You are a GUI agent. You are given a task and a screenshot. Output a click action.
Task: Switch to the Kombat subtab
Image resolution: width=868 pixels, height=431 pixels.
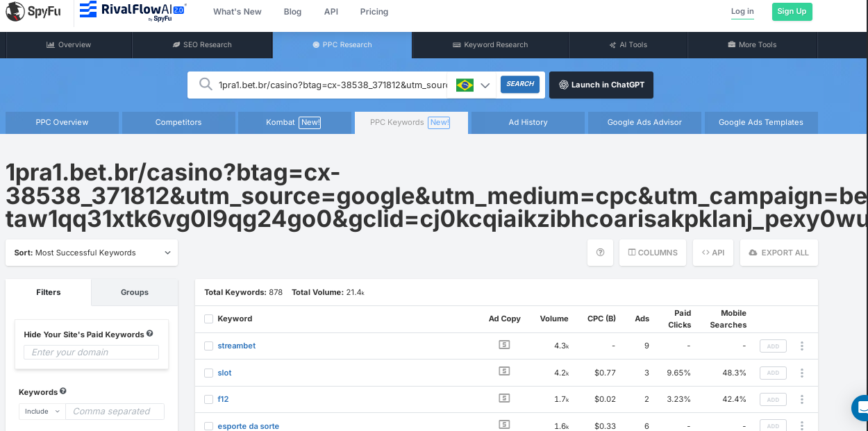pos(294,122)
